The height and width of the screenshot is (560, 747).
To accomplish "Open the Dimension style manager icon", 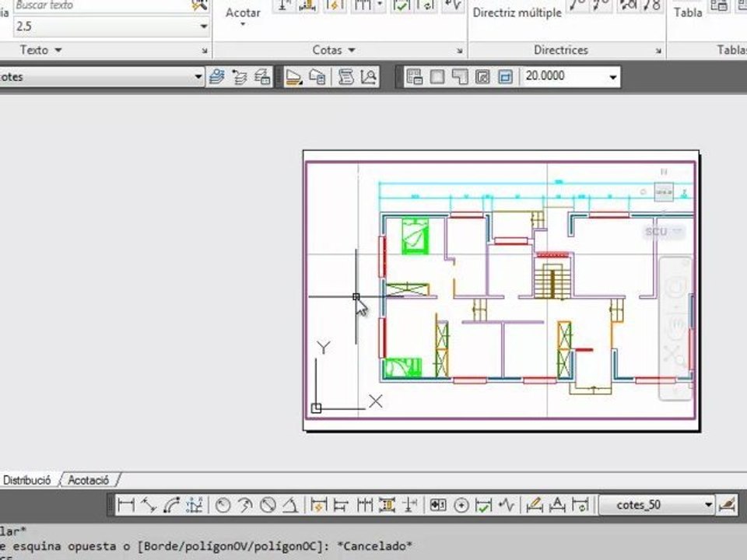I will pyautogui.click(x=728, y=505).
